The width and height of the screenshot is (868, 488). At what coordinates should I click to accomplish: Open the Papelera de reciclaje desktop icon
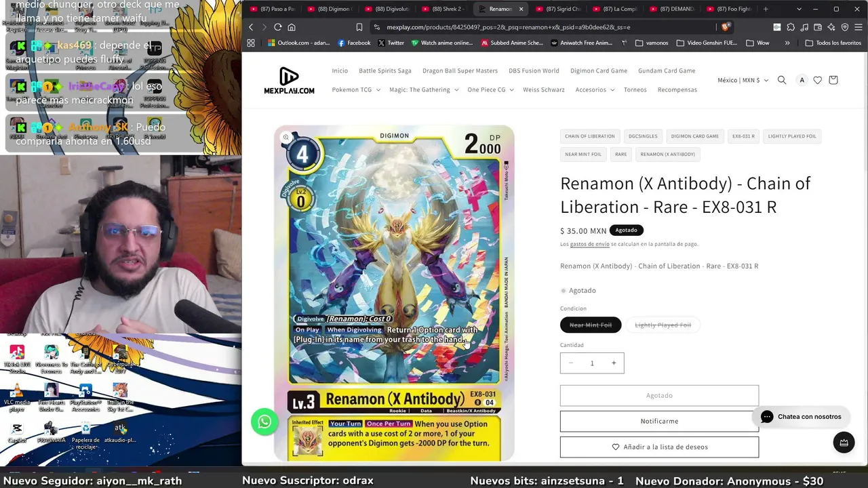tap(85, 434)
